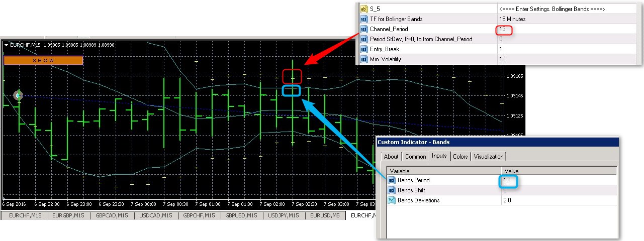Select the Bands Period row label
644x241 pixels.
(x=413, y=180)
